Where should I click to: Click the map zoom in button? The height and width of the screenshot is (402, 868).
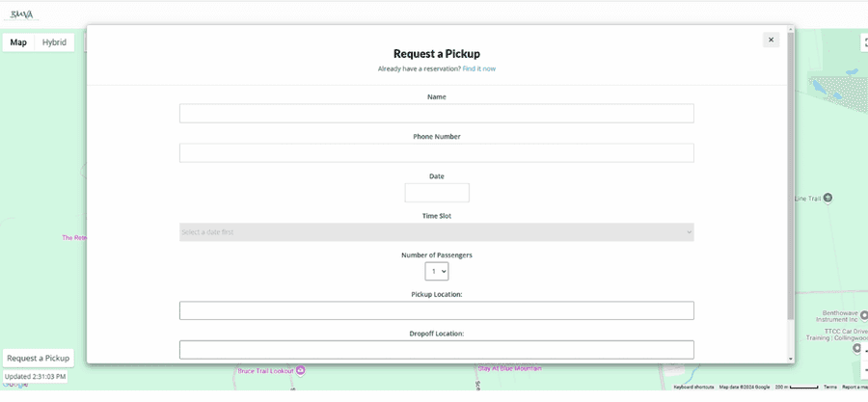(864, 352)
